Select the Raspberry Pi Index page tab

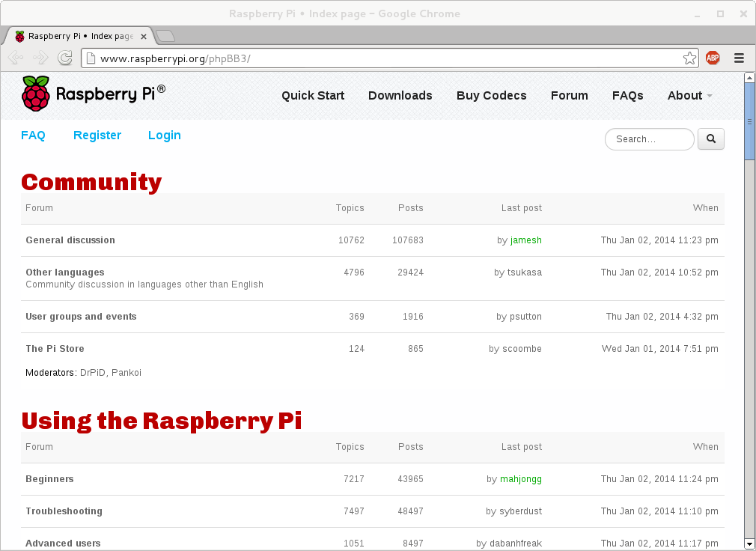pos(79,36)
